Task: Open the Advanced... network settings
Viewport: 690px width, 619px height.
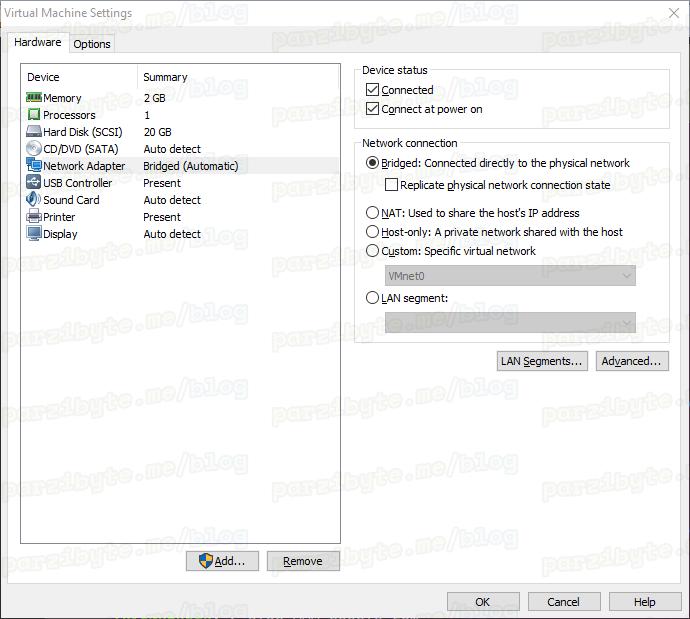Action: pyautogui.click(x=631, y=361)
